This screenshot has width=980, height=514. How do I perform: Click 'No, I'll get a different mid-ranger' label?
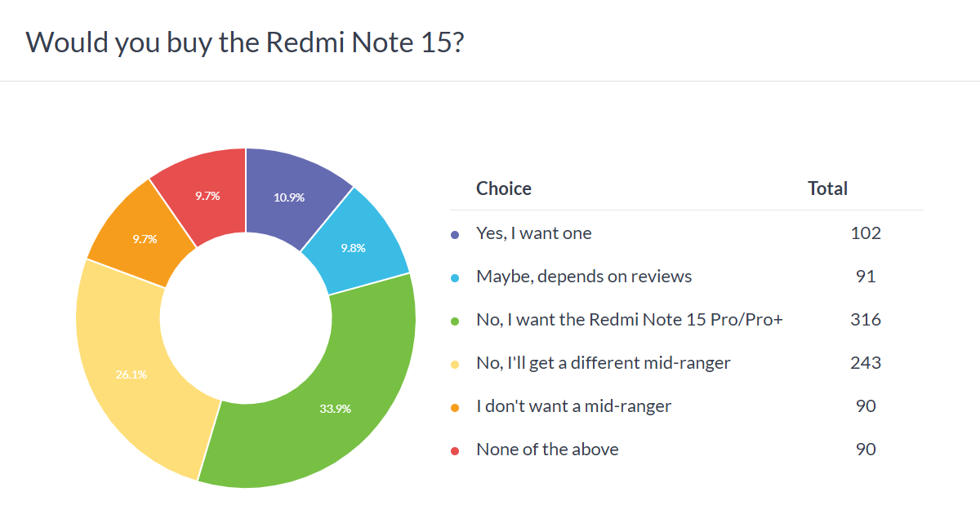coord(604,362)
